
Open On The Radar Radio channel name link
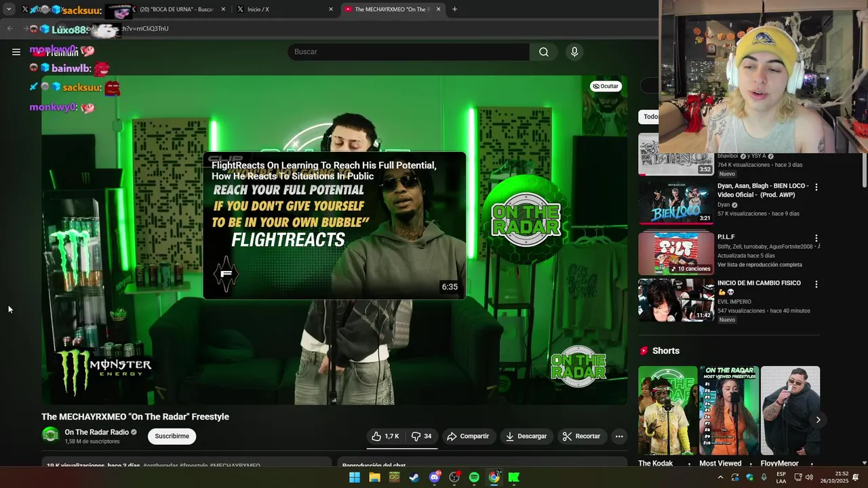(x=96, y=432)
